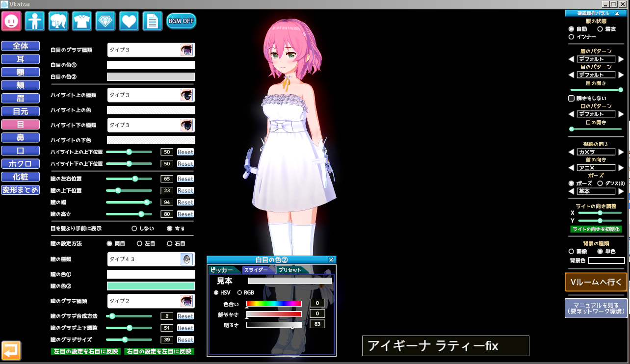Click the orange return arrow icon
The height and width of the screenshot is (364, 630).
pyautogui.click(x=11, y=350)
